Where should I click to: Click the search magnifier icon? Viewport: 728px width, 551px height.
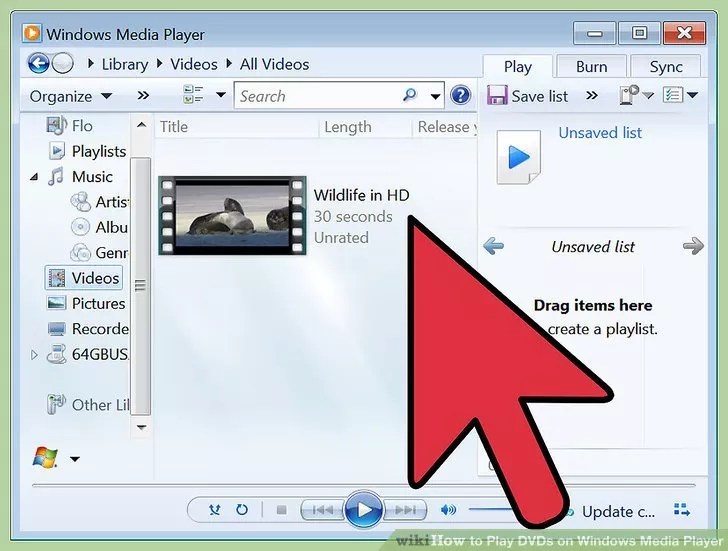pos(410,95)
